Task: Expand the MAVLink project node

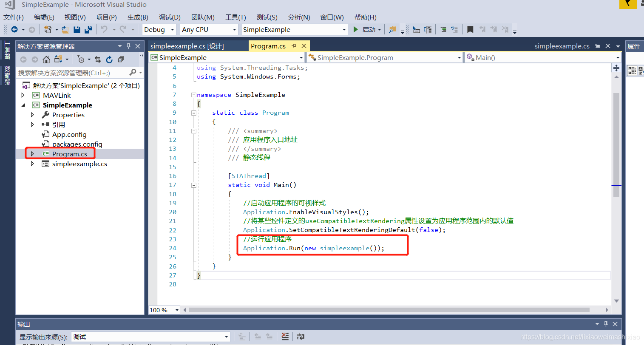Action: click(x=23, y=95)
